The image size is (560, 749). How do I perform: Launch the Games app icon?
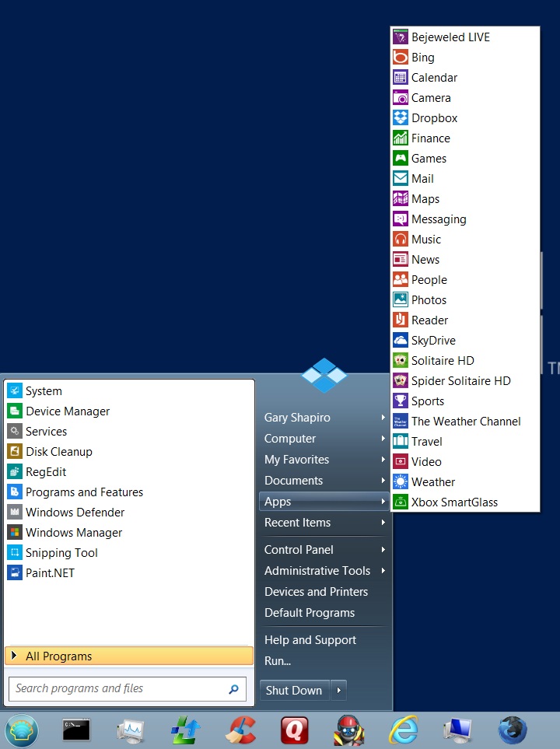[401, 159]
